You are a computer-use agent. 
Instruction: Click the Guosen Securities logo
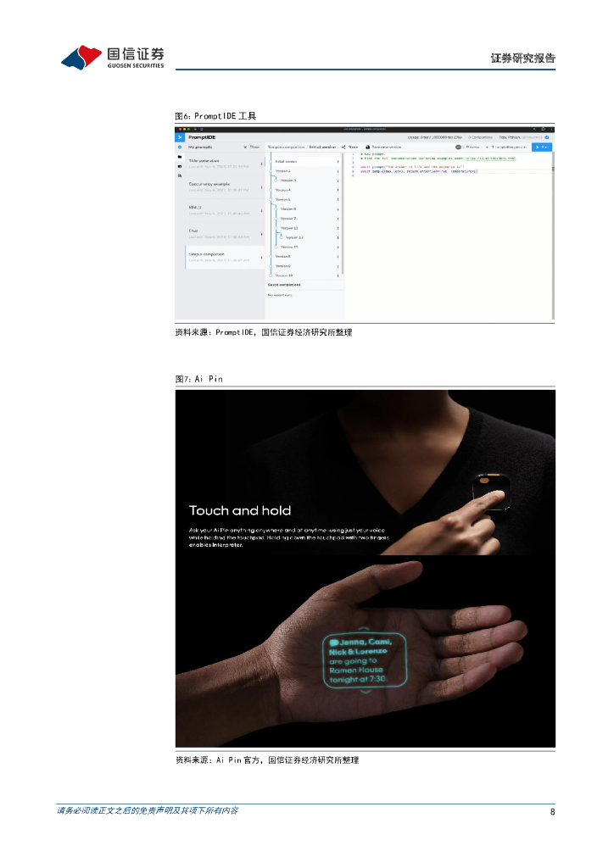113,58
